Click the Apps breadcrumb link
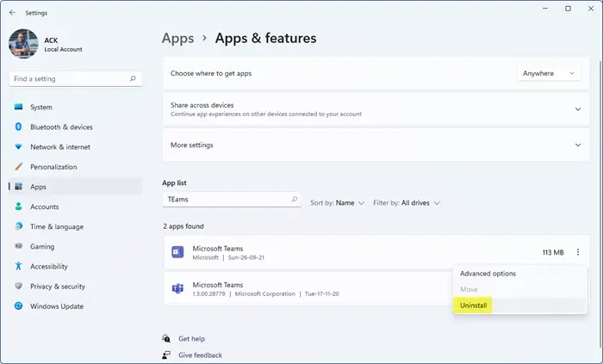The image size is (603, 364). pos(177,39)
